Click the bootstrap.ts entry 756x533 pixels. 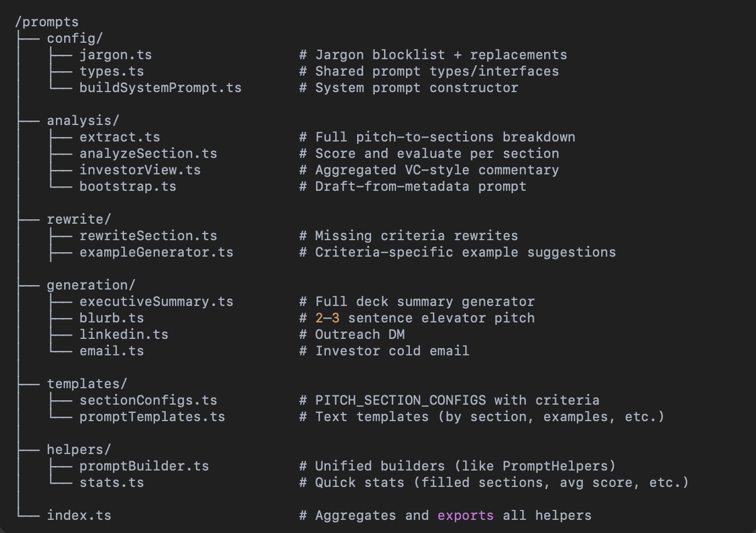(x=128, y=186)
